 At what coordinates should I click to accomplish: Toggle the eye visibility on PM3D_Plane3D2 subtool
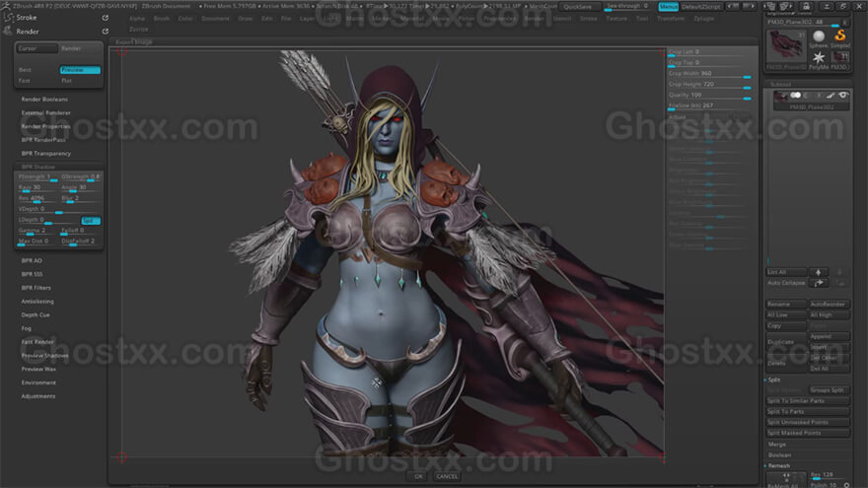point(843,96)
